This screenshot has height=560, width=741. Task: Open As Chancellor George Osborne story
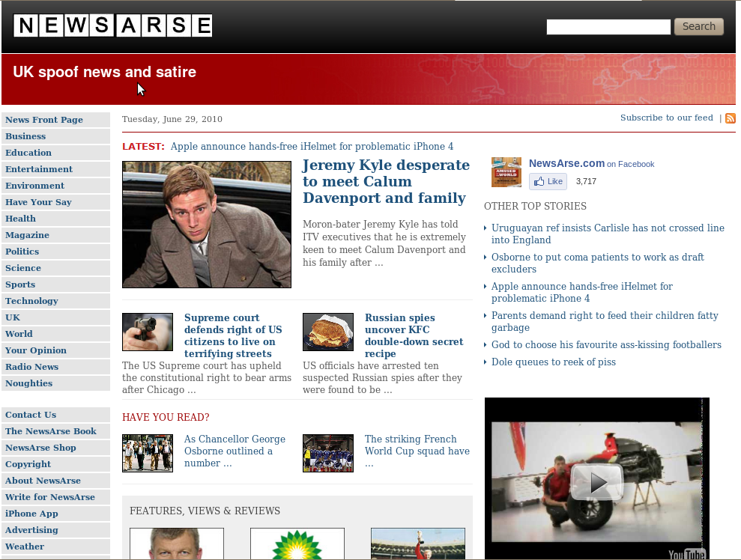click(x=235, y=451)
